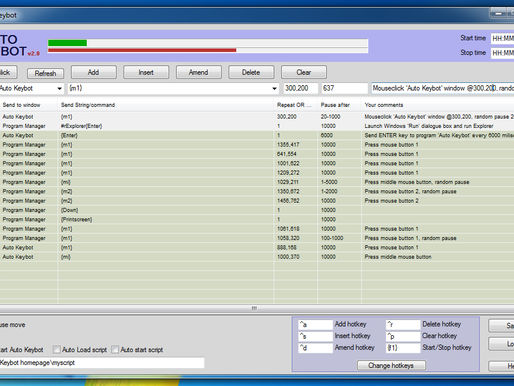
Task: Open the Auto Keybot window dropdown arrow
Action: pos(59,89)
